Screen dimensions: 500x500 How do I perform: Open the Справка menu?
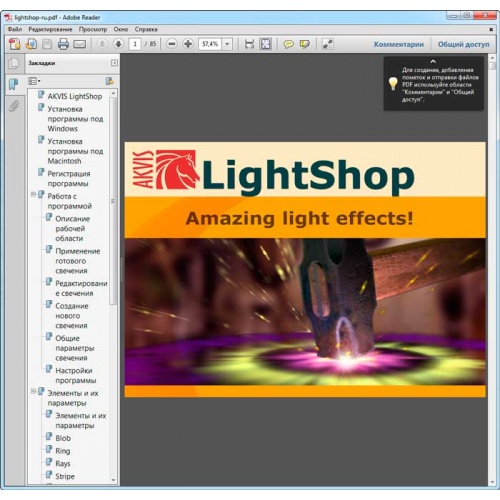coord(146,29)
